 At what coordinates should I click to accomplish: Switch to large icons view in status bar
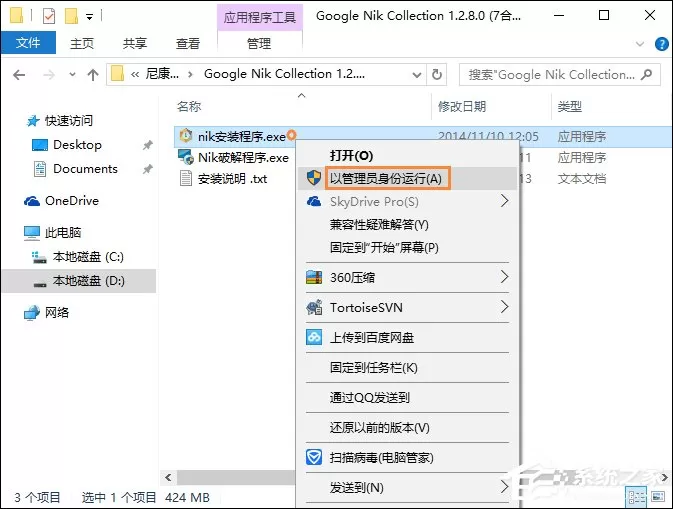[x=658, y=497]
